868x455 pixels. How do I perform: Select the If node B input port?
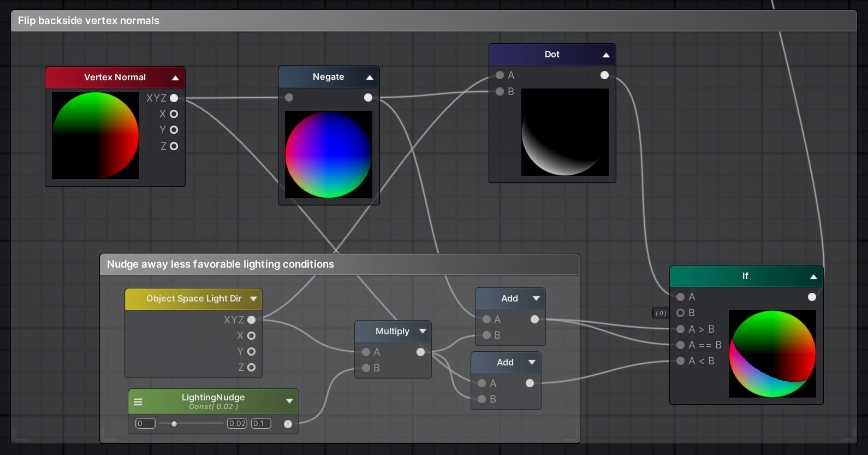point(681,313)
